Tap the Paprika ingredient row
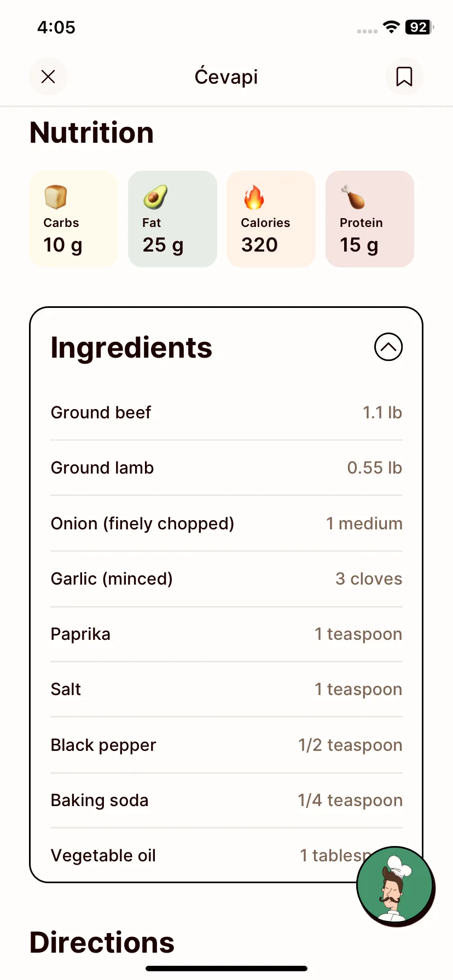The width and height of the screenshot is (453, 980). coord(226,634)
